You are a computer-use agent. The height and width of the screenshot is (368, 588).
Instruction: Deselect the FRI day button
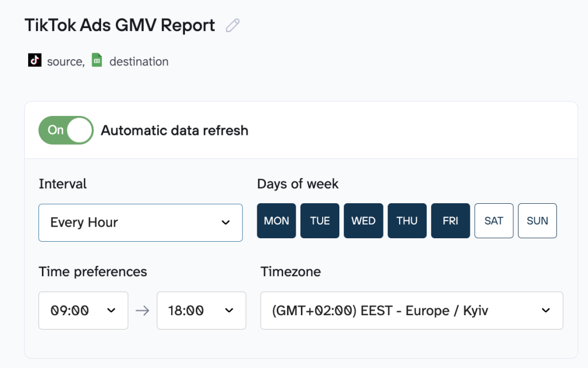tap(450, 220)
